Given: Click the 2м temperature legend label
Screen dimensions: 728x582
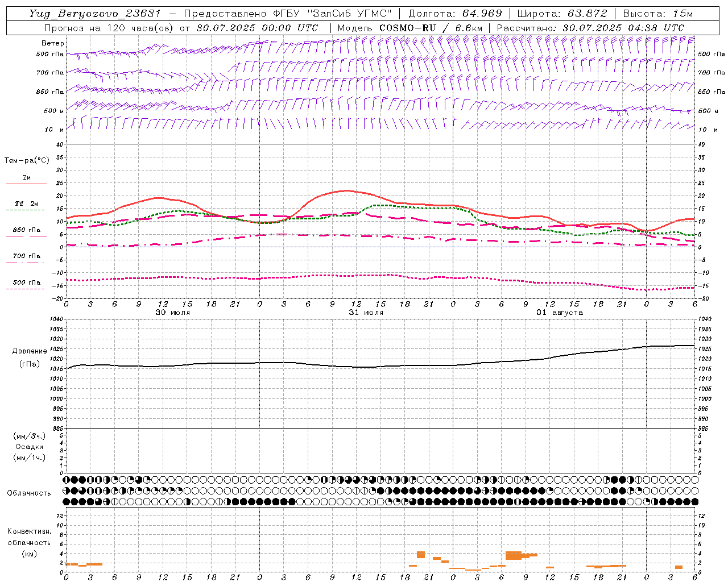Looking at the screenshot, I should click(27, 177).
